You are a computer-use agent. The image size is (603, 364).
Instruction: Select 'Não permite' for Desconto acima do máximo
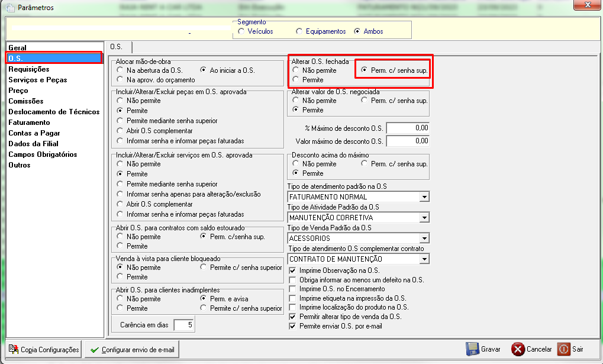point(296,163)
